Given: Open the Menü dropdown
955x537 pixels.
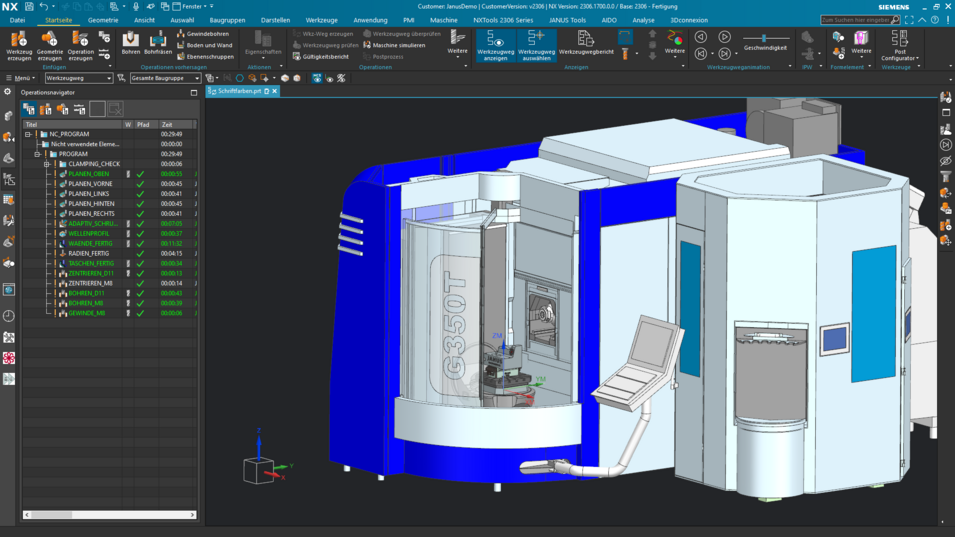Looking at the screenshot, I should 20,78.
